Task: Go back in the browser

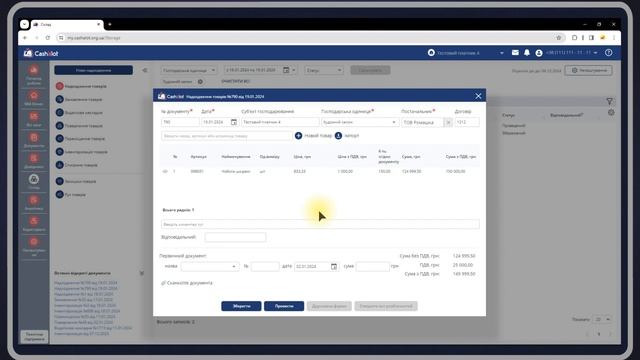Action: click(25, 38)
